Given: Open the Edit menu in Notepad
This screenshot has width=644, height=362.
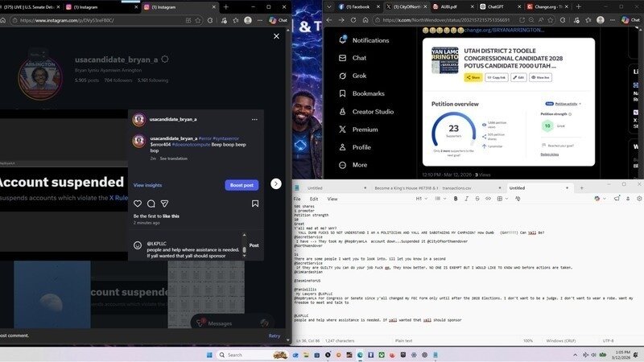Looking at the screenshot, I should pyautogui.click(x=313, y=198).
